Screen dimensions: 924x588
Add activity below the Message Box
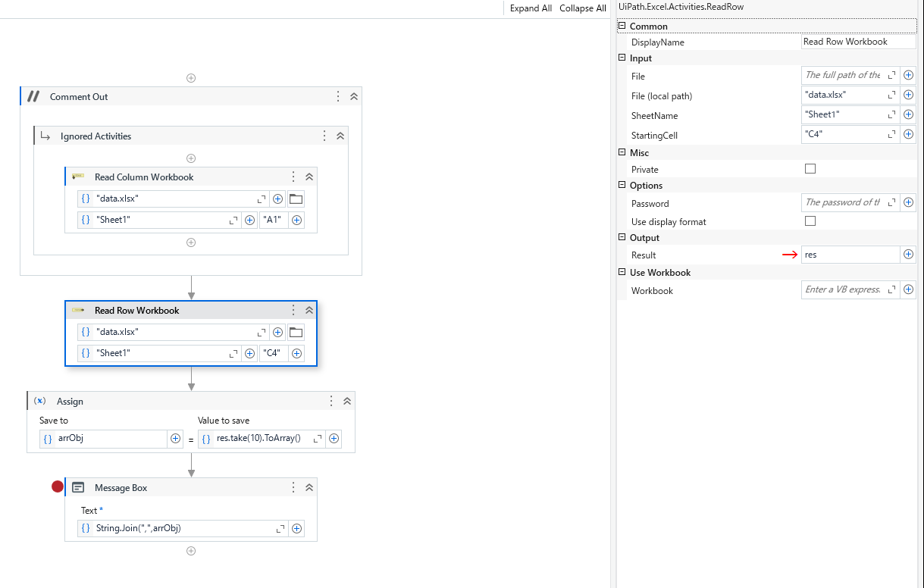(191, 551)
